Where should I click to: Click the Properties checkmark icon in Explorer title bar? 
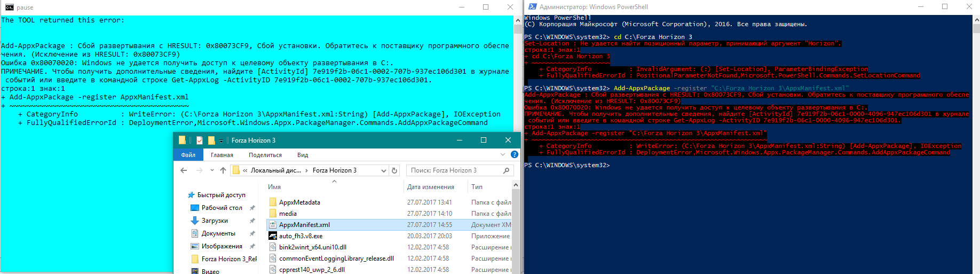[200, 140]
